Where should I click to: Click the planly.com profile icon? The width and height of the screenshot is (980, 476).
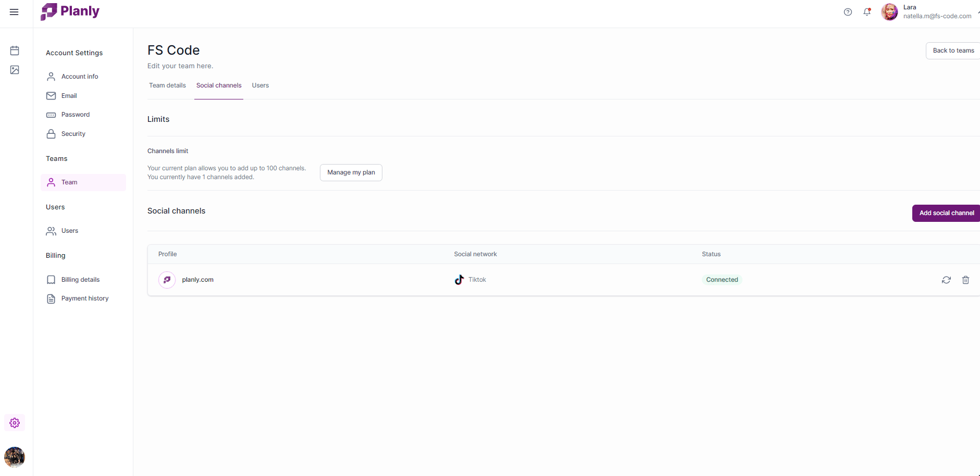[167, 280]
